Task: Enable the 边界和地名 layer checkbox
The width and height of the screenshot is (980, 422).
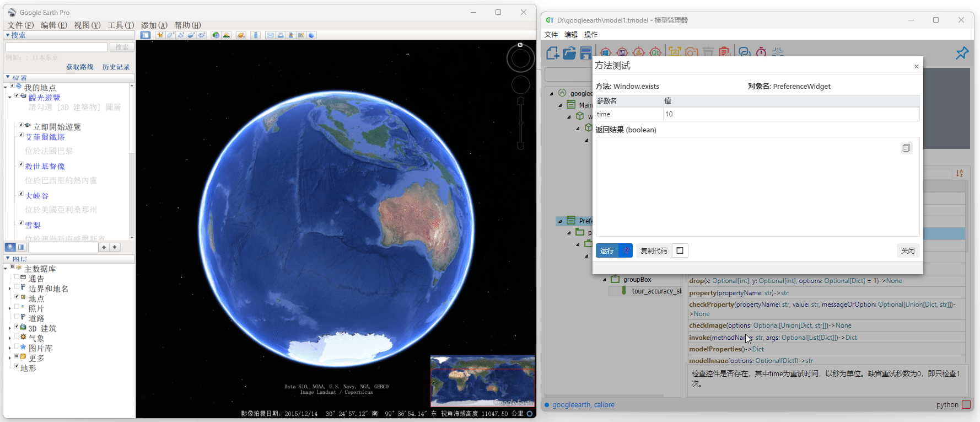Action: 17,286
